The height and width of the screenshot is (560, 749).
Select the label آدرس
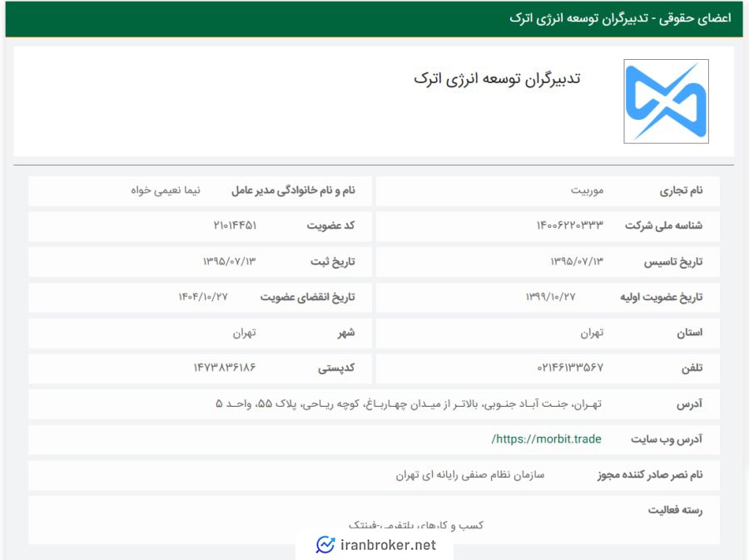(690, 404)
